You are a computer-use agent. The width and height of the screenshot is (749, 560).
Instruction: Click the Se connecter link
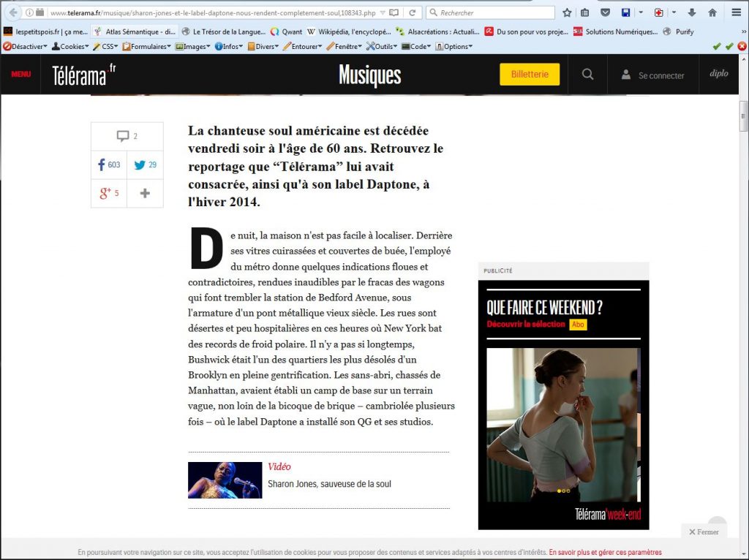click(653, 75)
